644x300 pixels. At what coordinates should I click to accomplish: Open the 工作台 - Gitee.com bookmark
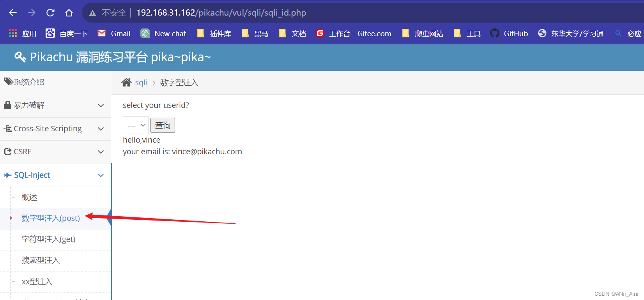click(x=354, y=34)
